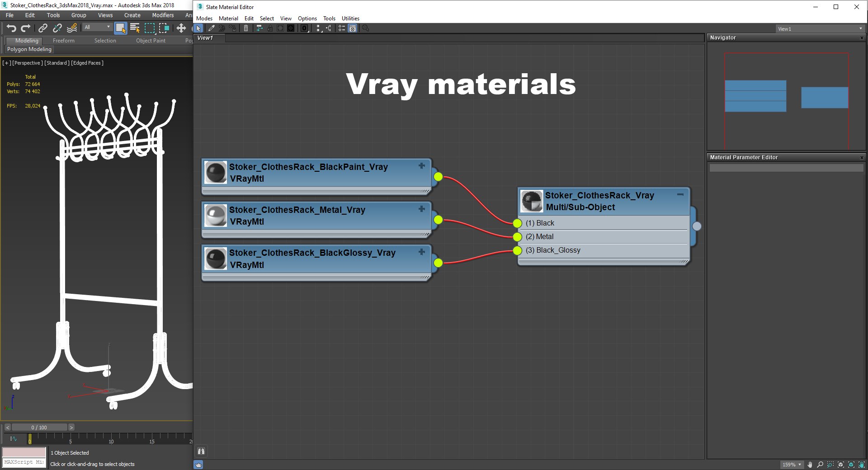Image resolution: width=868 pixels, height=470 pixels.
Task: Toggle show background in preview button
Action: 291,28
